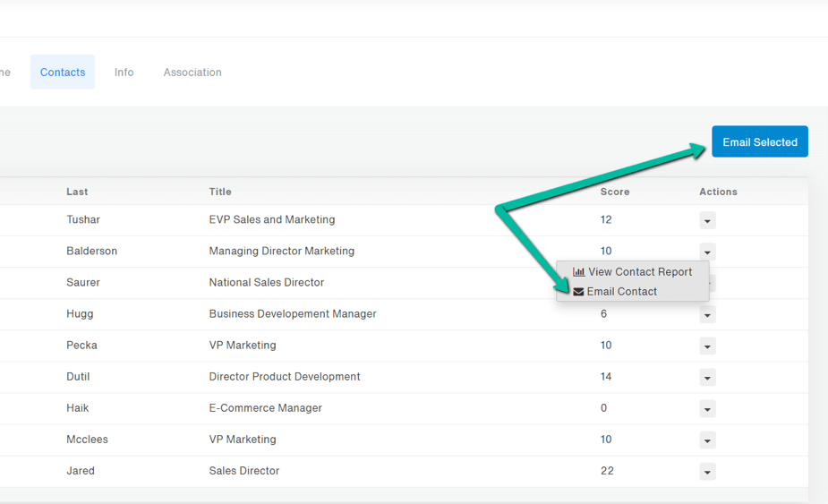Select the Director Product Development row

pos(285,377)
